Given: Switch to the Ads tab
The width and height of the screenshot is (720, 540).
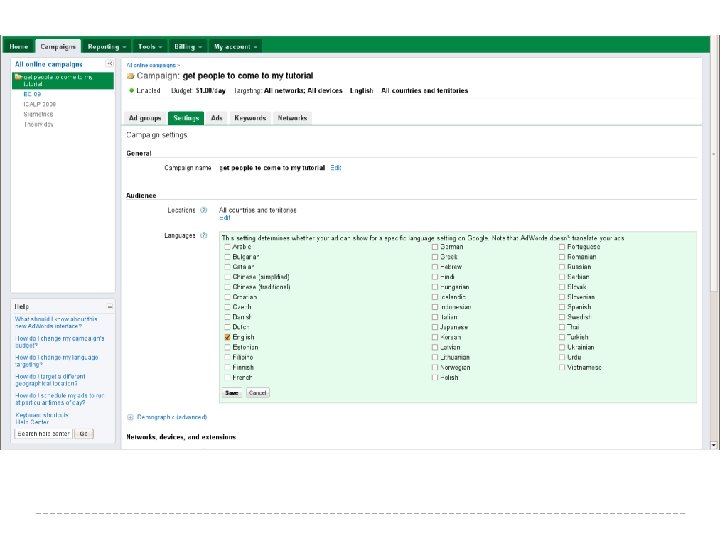Looking at the screenshot, I should [x=217, y=118].
